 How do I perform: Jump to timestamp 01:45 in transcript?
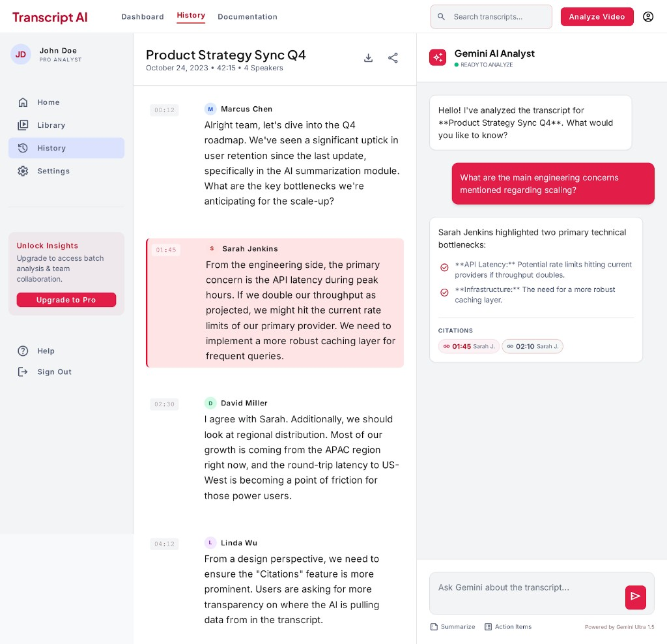pyautogui.click(x=166, y=250)
